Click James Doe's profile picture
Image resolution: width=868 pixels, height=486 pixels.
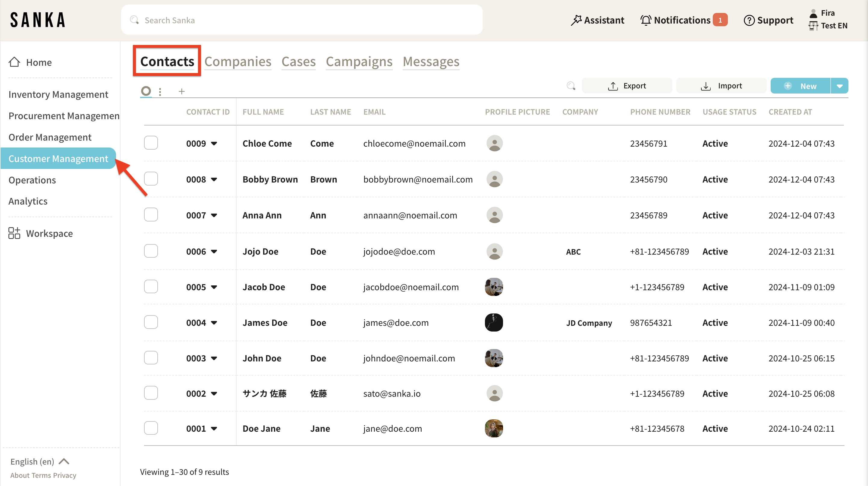point(494,322)
